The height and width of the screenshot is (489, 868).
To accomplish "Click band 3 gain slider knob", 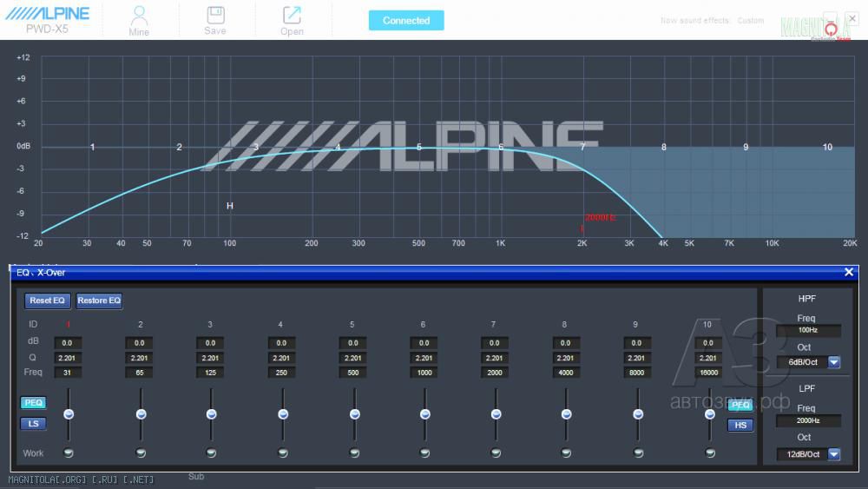I will point(212,414).
